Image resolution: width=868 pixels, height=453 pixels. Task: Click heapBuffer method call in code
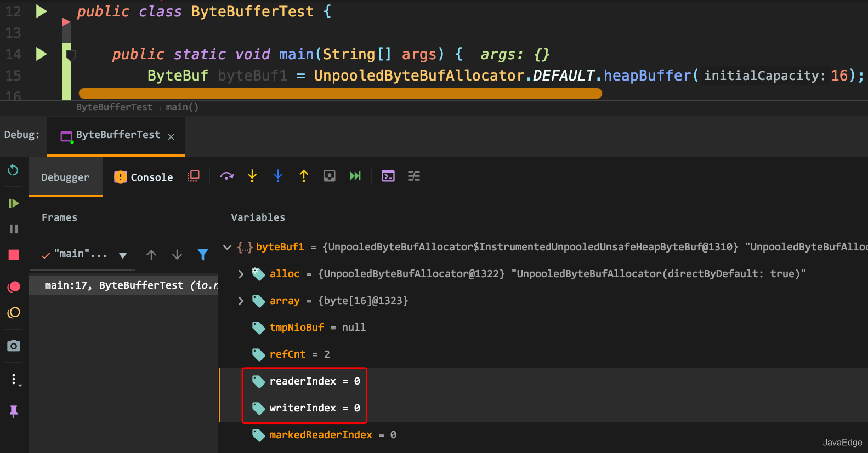coord(648,75)
